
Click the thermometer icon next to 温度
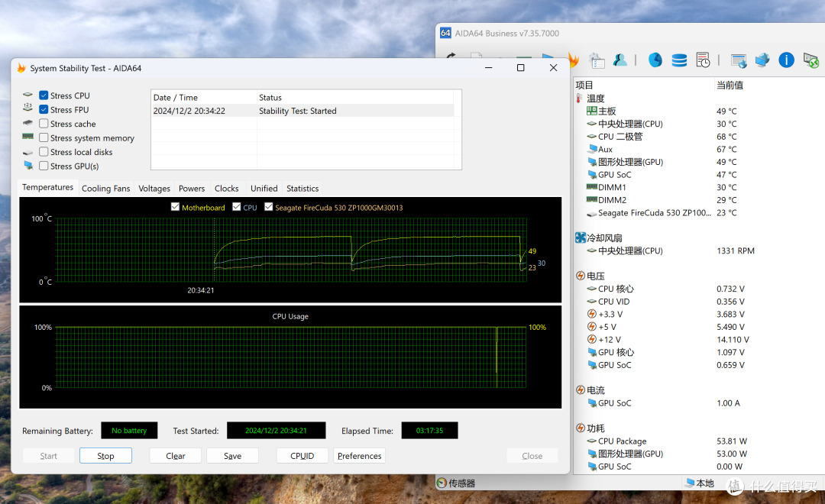(x=579, y=99)
